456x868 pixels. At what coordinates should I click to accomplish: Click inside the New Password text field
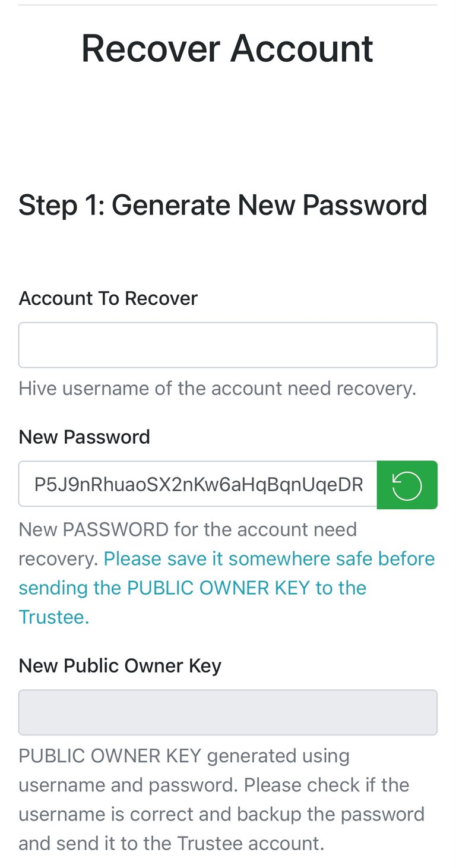198,484
